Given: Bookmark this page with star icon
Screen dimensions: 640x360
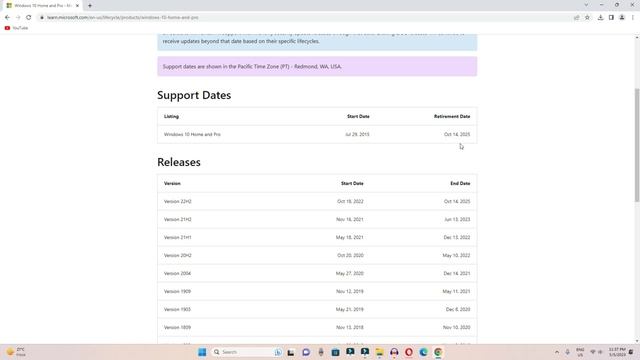Looking at the screenshot, I should pyautogui.click(x=587, y=18).
